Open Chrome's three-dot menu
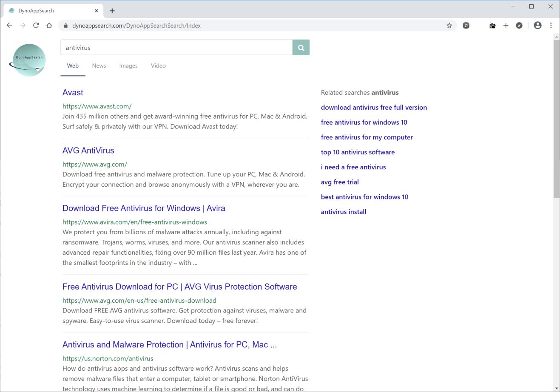The image size is (560, 392). [x=551, y=26]
